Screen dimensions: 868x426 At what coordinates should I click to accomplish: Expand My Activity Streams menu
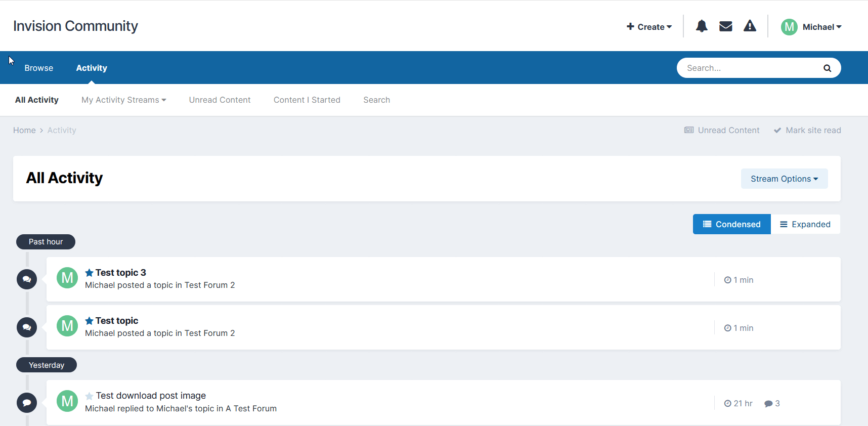coord(124,100)
